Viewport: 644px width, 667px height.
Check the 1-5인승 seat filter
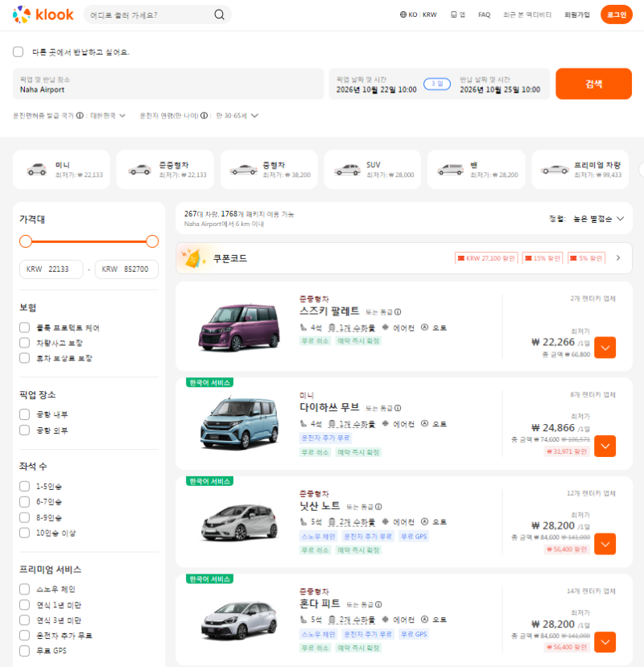[x=25, y=486]
